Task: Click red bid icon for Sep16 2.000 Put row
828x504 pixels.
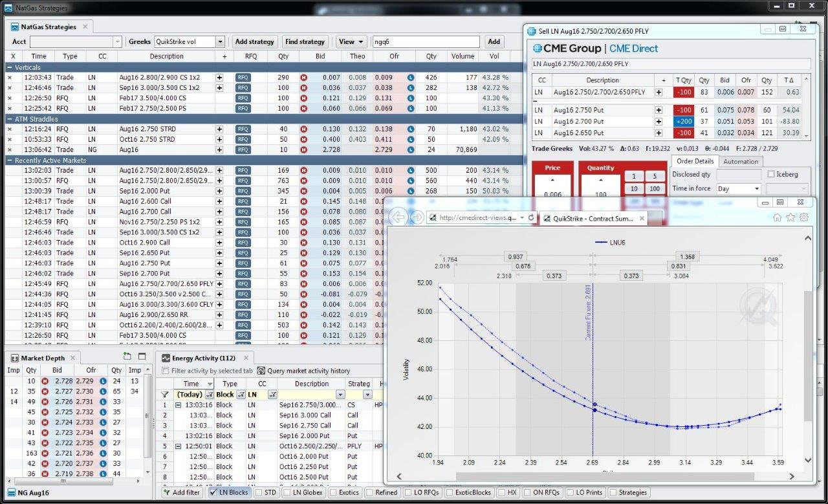Action: point(303,192)
